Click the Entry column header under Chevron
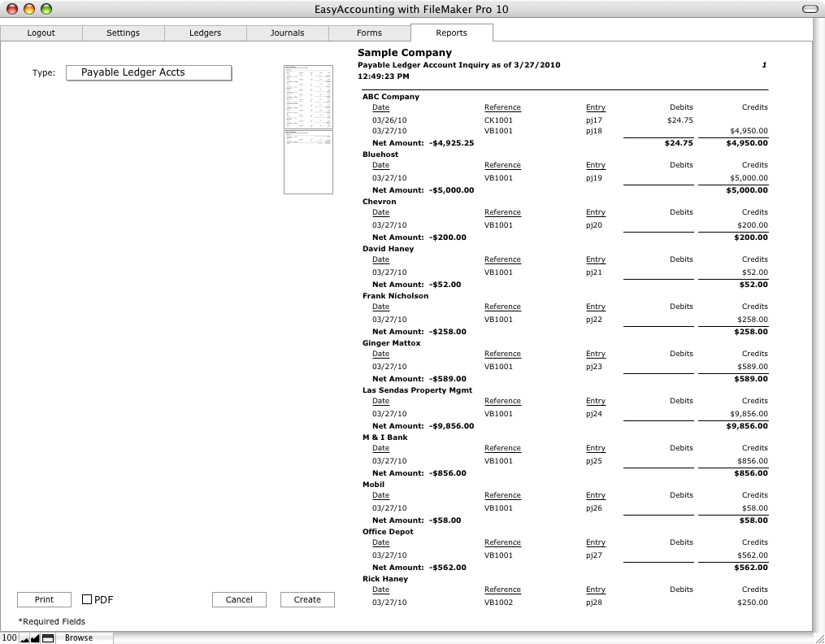This screenshot has height=644, width=825. [596, 212]
